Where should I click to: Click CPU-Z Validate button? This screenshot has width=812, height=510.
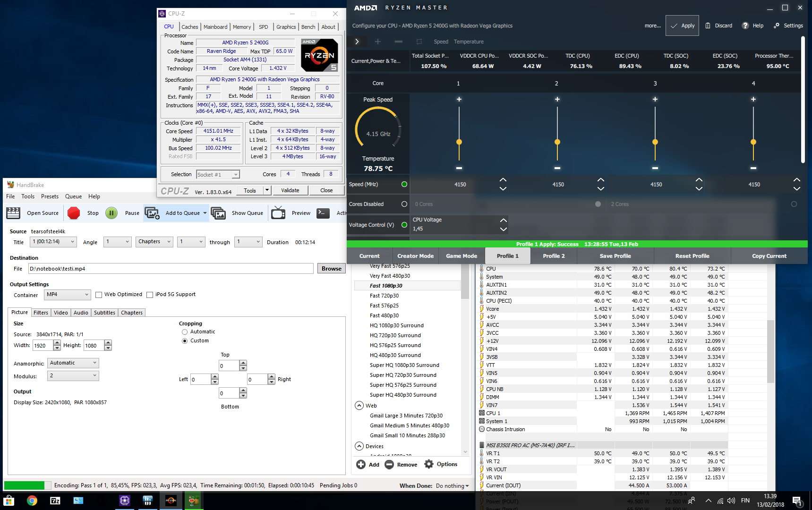pyautogui.click(x=290, y=190)
